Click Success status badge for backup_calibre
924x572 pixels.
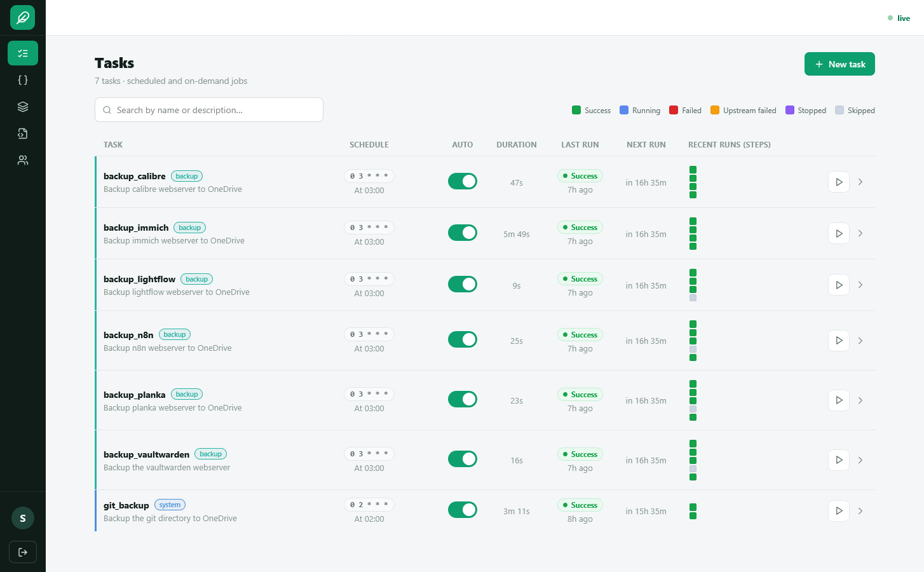click(x=580, y=176)
